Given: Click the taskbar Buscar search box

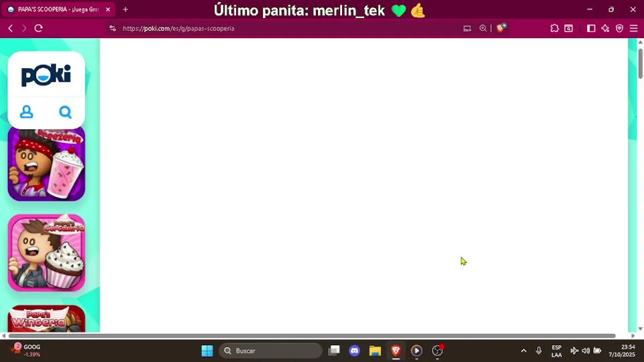Looking at the screenshot, I should pos(271,351).
